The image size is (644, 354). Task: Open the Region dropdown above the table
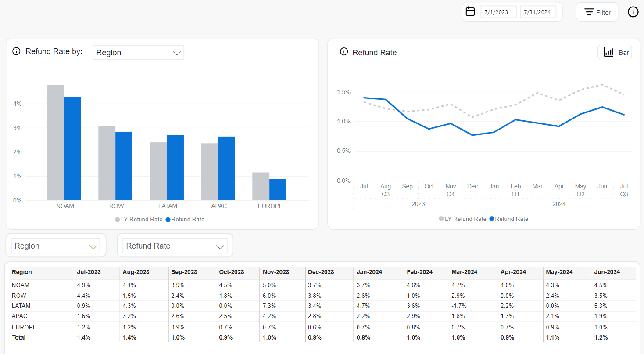(x=56, y=246)
